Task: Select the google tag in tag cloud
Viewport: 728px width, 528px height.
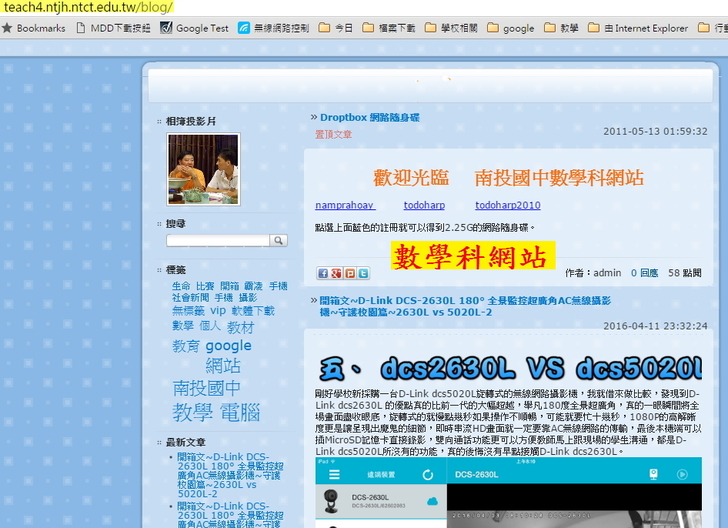Action: pyautogui.click(x=228, y=346)
